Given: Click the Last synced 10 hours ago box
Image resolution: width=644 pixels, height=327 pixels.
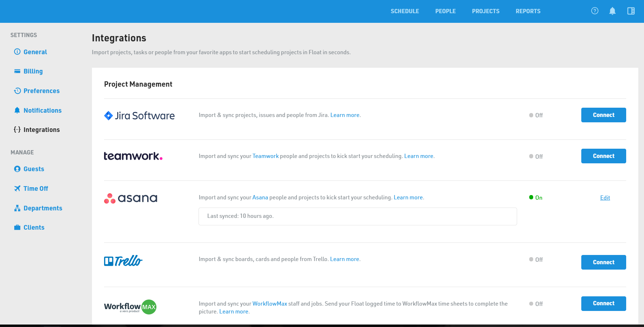Looking at the screenshot, I should pyautogui.click(x=358, y=216).
